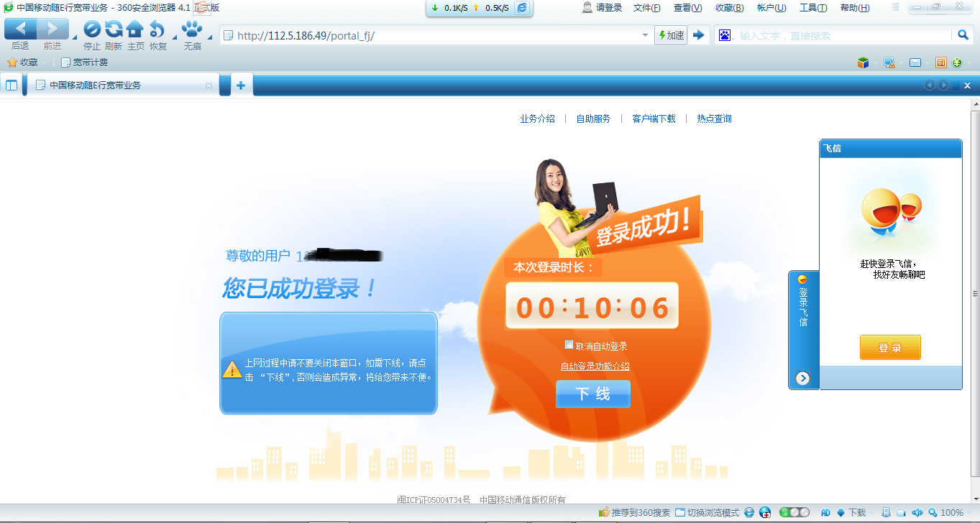
Task: Click the browser doctor first-aid globe icon
Action: (x=766, y=513)
